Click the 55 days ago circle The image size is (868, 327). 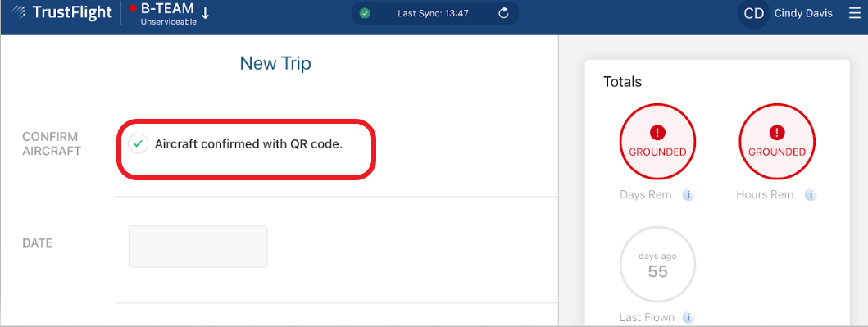657,265
